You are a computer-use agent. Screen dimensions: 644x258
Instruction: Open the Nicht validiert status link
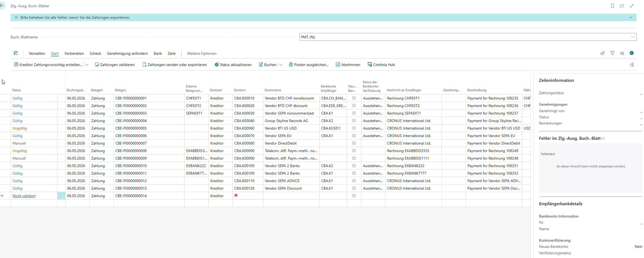[24, 196]
